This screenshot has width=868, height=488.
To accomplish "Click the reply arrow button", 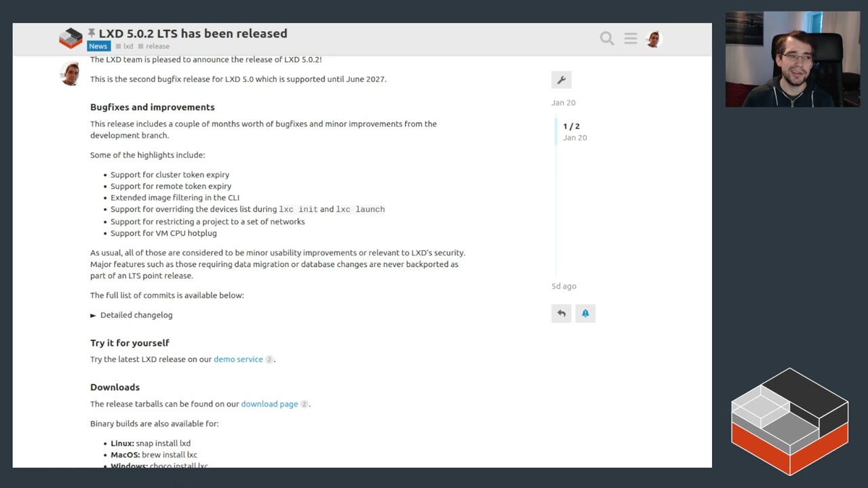I will 561,313.
